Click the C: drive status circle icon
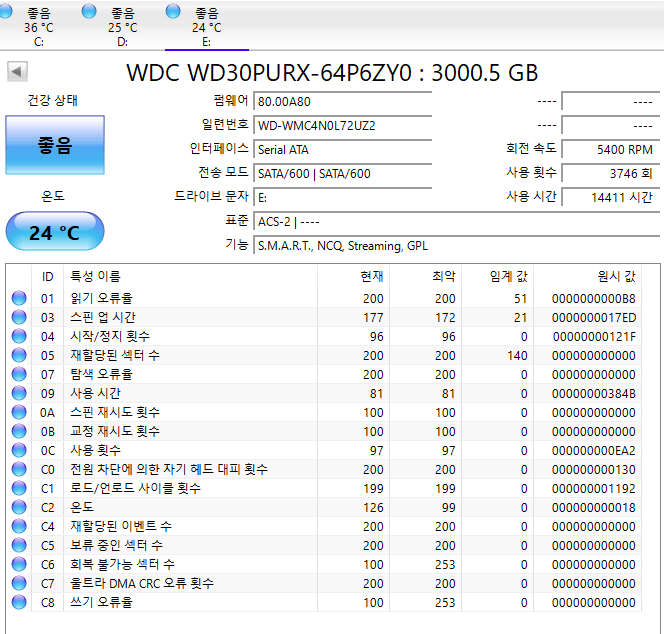664x634 pixels. [x=6, y=11]
